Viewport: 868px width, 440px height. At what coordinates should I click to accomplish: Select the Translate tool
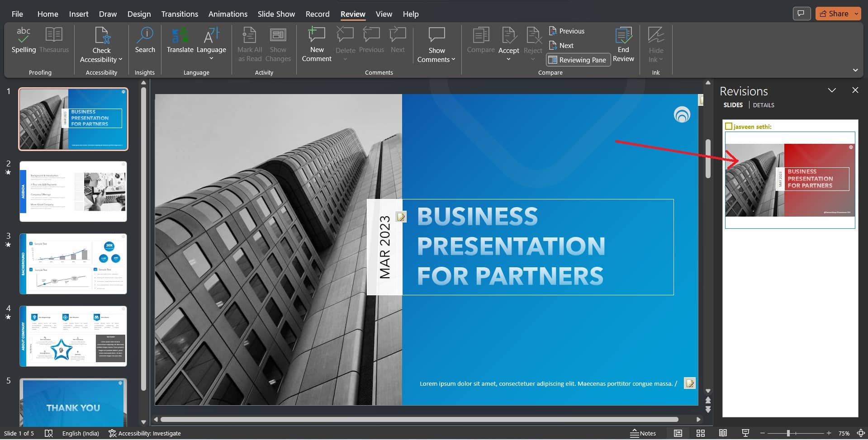coord(180,41)
